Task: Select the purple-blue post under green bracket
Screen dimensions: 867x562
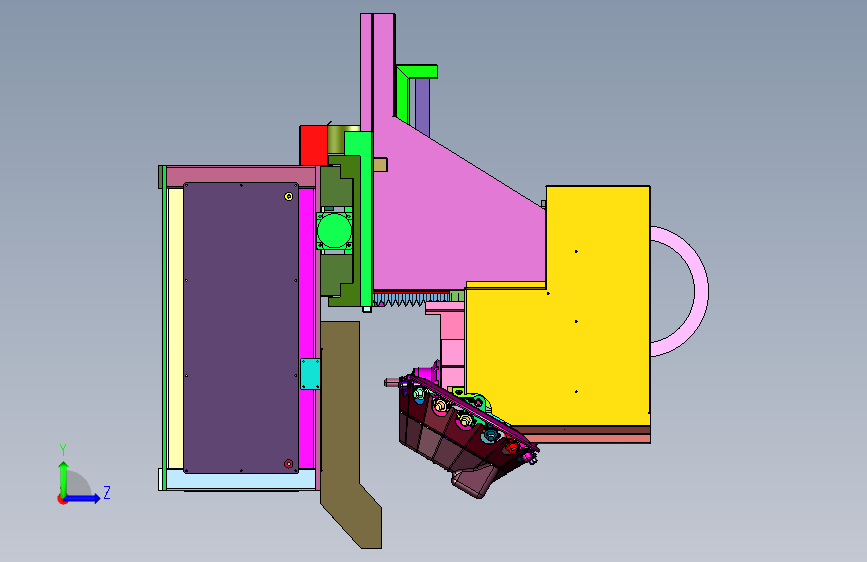Action: (x=422, y=107)
